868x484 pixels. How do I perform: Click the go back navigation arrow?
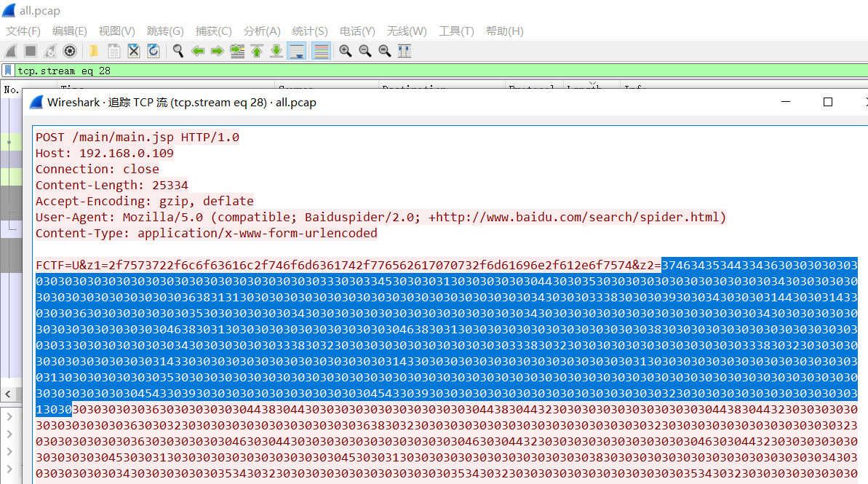click(197, 51)
